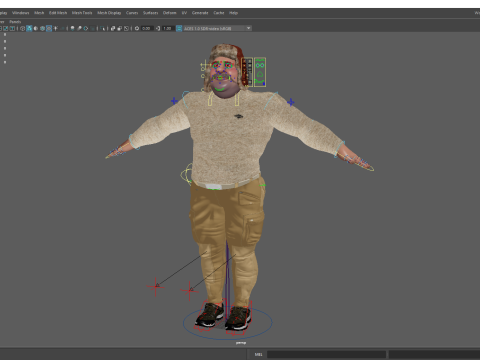
Task: Select the yellow hip control curve
Action: pos(185,174)
